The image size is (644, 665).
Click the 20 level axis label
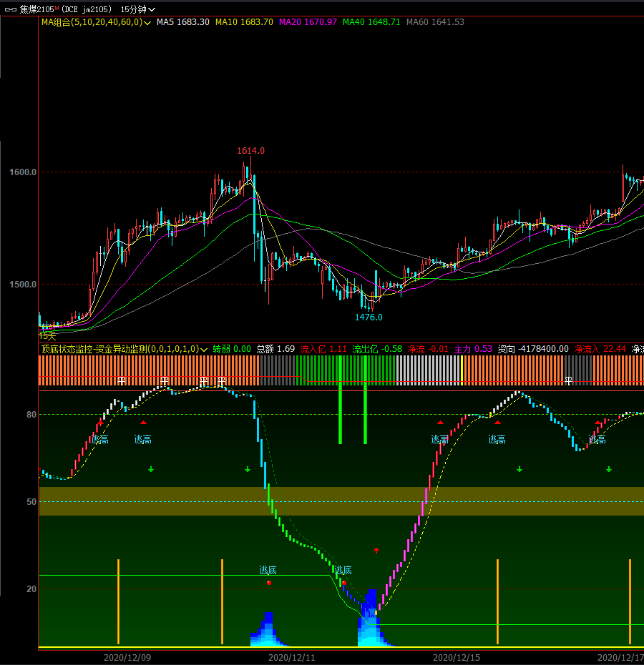coord(31,589)
